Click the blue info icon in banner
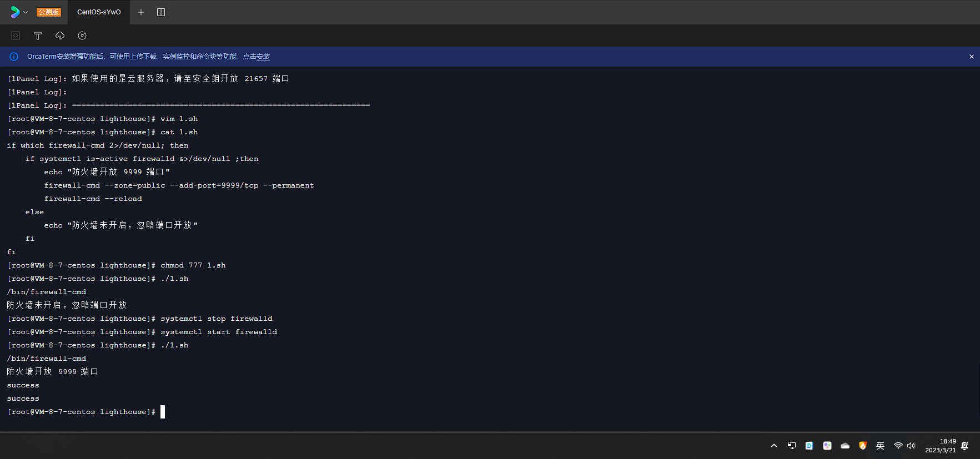This screenshot has width=980, height=459. click(14, 57)
